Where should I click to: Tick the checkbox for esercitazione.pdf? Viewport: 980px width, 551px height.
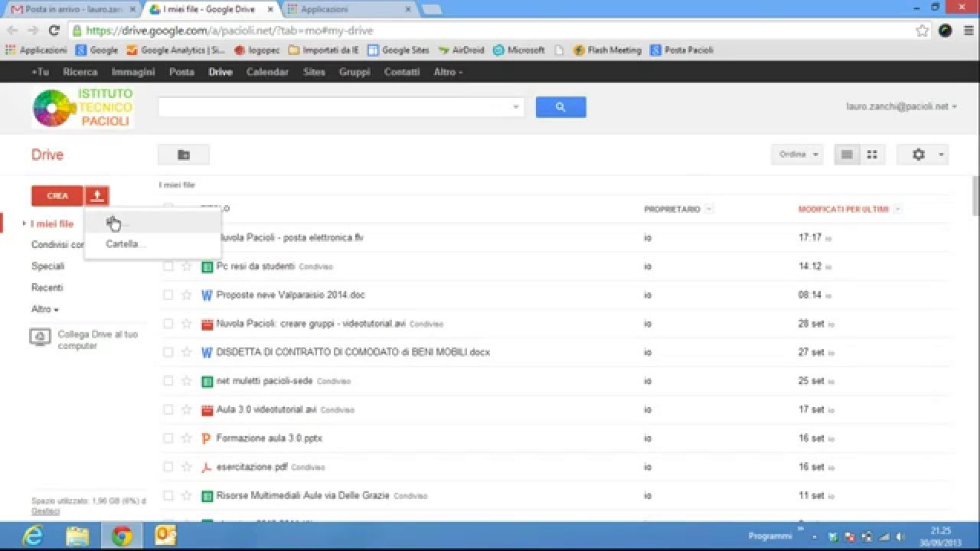point(168,467)
